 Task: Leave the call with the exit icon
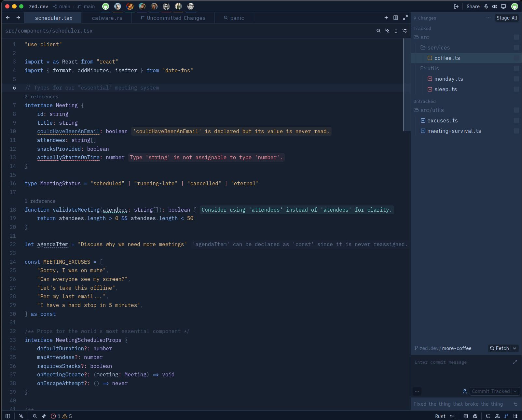tap(456, 7)
